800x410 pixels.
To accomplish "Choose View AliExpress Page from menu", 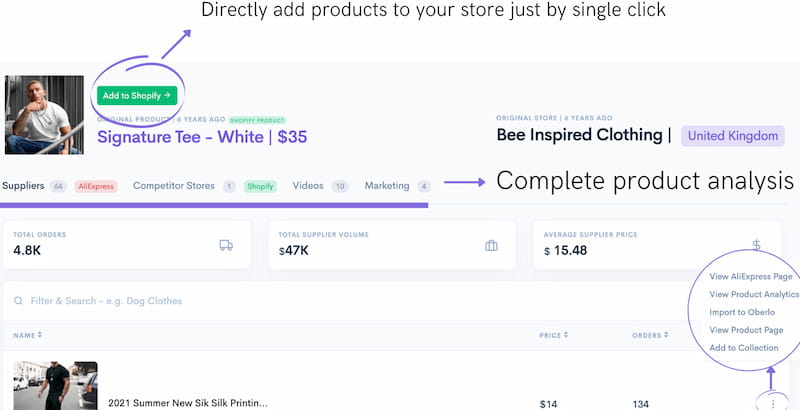I will (x=750, y=276).
